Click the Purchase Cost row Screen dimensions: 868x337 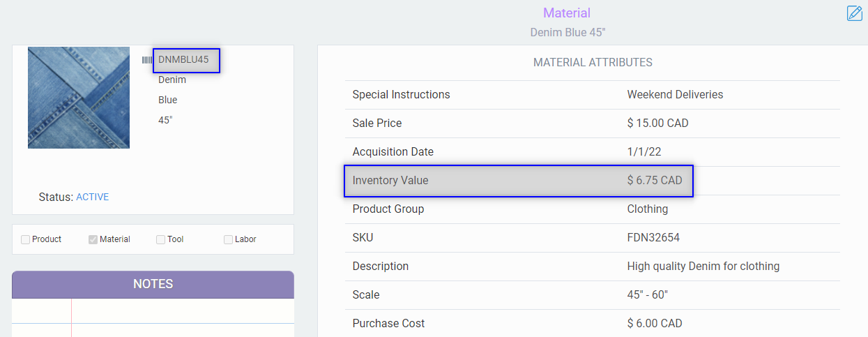(x=592, y=324)
